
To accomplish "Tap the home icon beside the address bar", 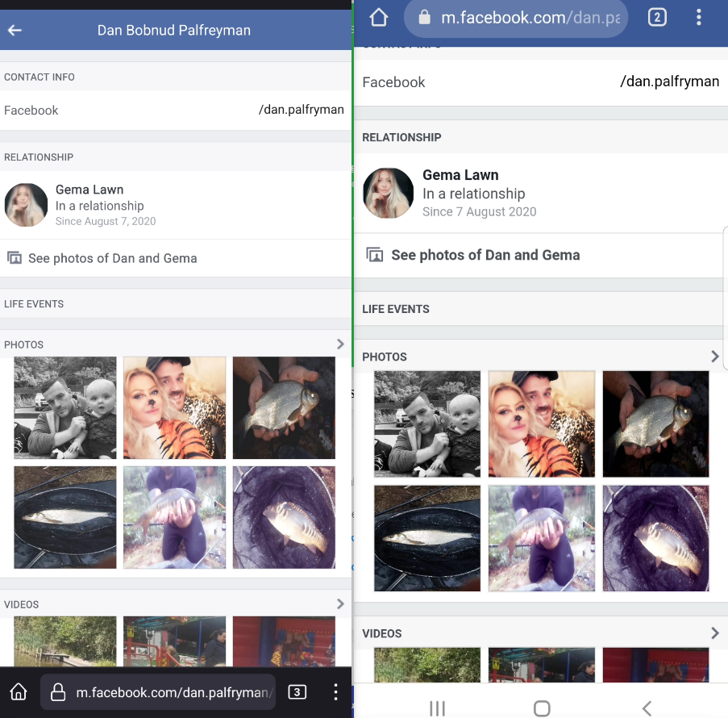I will pos(378,18).
